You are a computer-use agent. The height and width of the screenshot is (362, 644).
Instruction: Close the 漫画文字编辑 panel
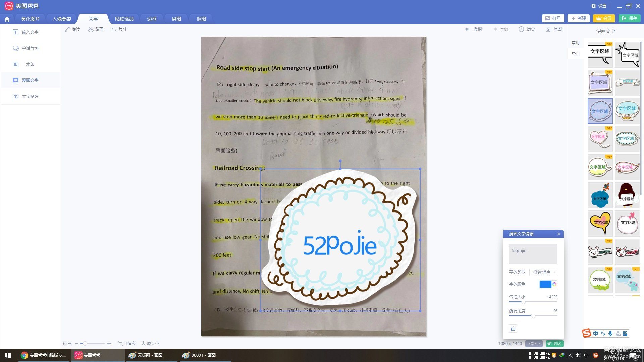pyautogui.click(x=559, y=234)
